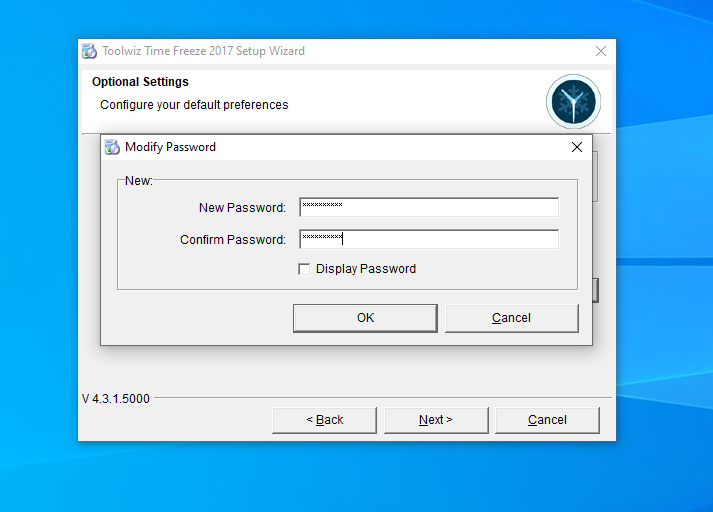Click the New Password input field

coord(429,207)
